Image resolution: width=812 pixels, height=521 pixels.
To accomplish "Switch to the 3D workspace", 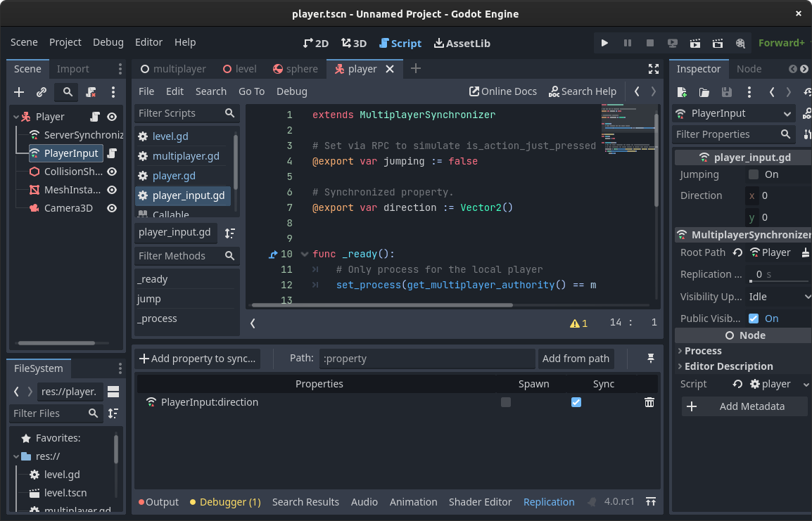I will coord(354,44).
